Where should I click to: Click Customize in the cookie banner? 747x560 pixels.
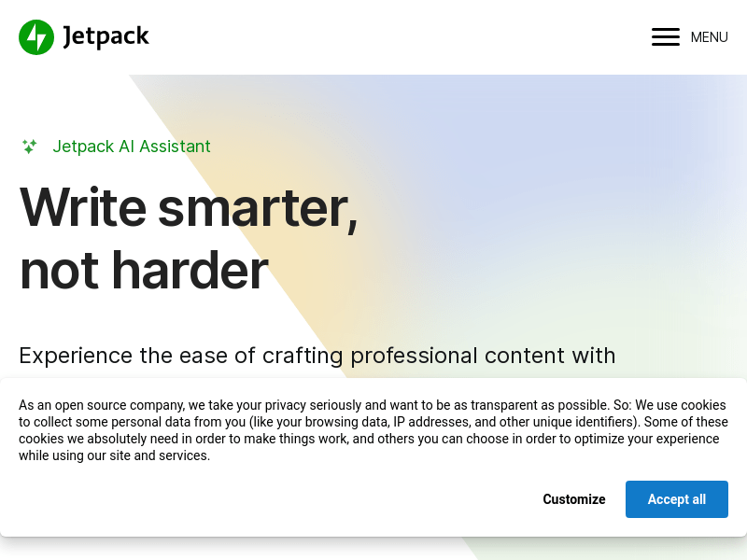coord(574,499)
